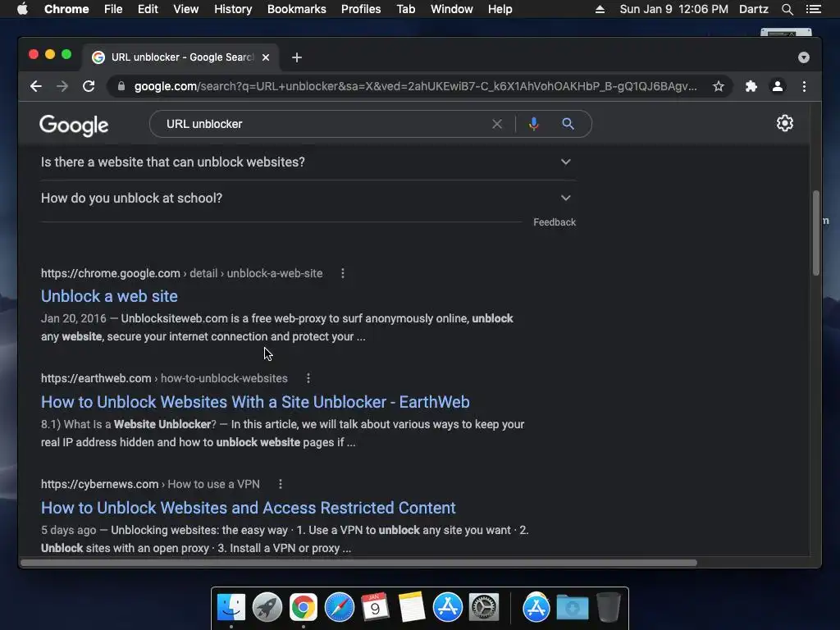Open Calendar from the Dock
This screenshot has width=840, height=630.
tap(375, 608)
